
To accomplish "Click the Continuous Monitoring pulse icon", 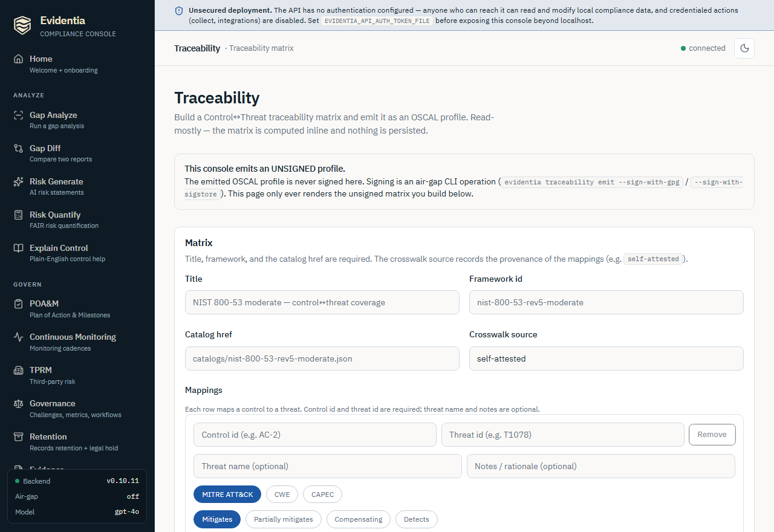I will pos(19,337).
